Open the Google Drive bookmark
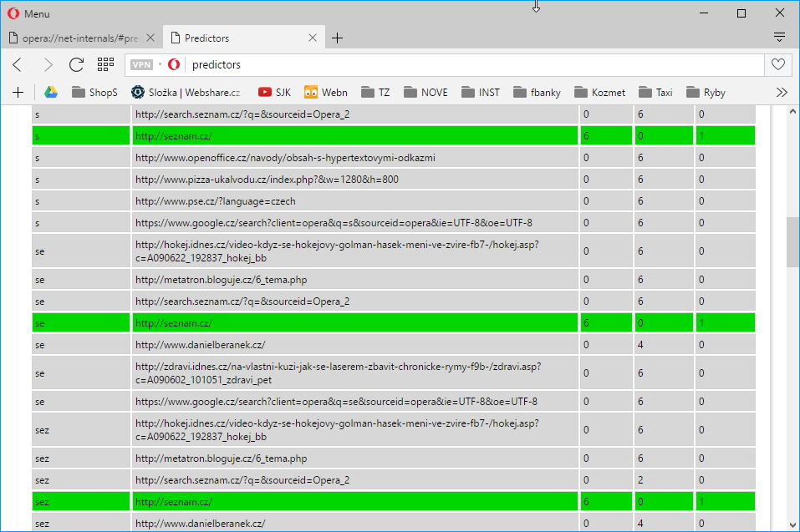 click(50, 92)
